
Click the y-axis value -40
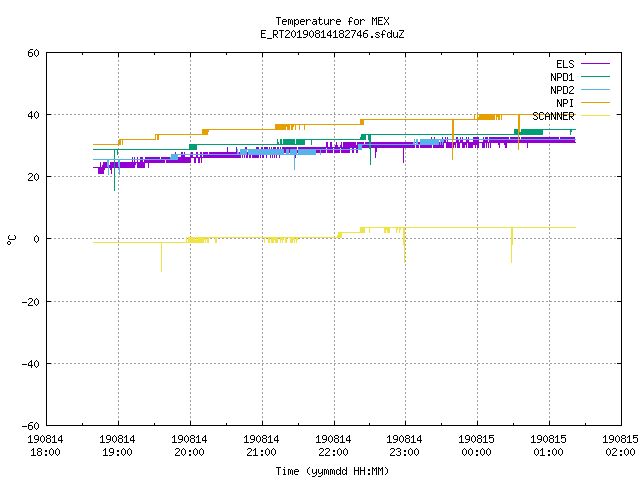coord(31,364)
